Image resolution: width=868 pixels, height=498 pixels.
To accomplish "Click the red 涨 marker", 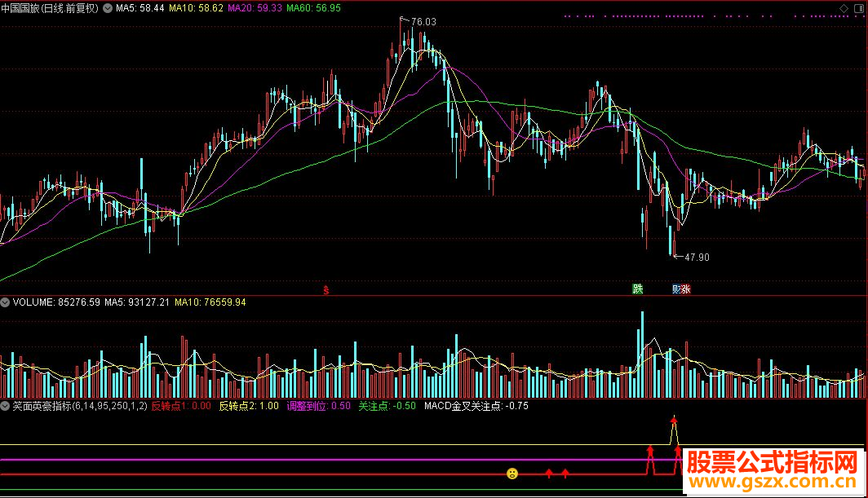I will (x=686, y=289).
